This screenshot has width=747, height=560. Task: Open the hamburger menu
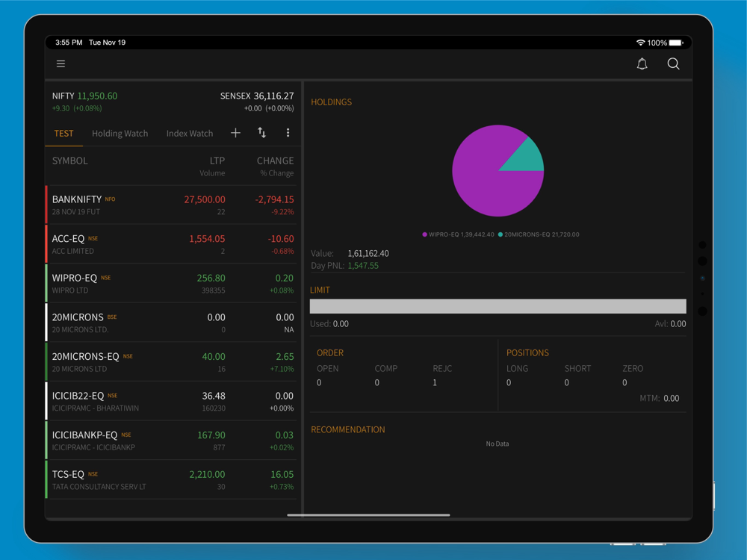[61, 64]
